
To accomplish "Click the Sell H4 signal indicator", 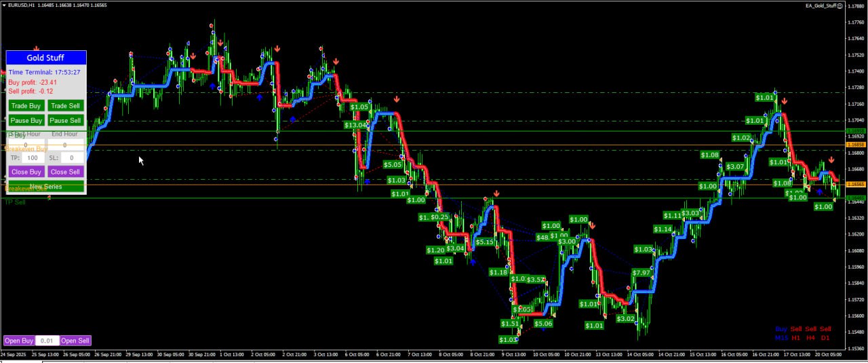I will (x=810, y=333).
